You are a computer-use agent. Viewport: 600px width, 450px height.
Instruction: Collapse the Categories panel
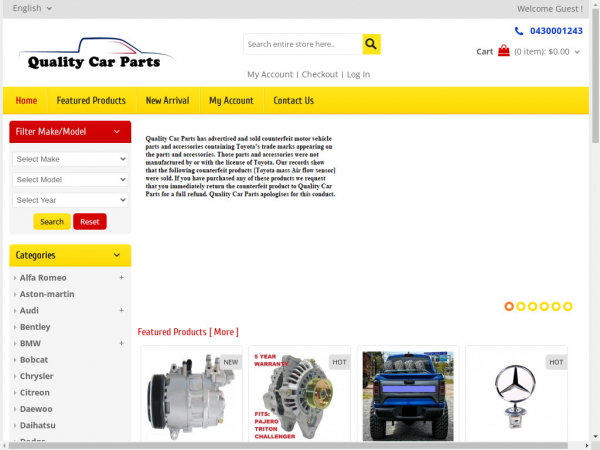[x=117, y=255]
